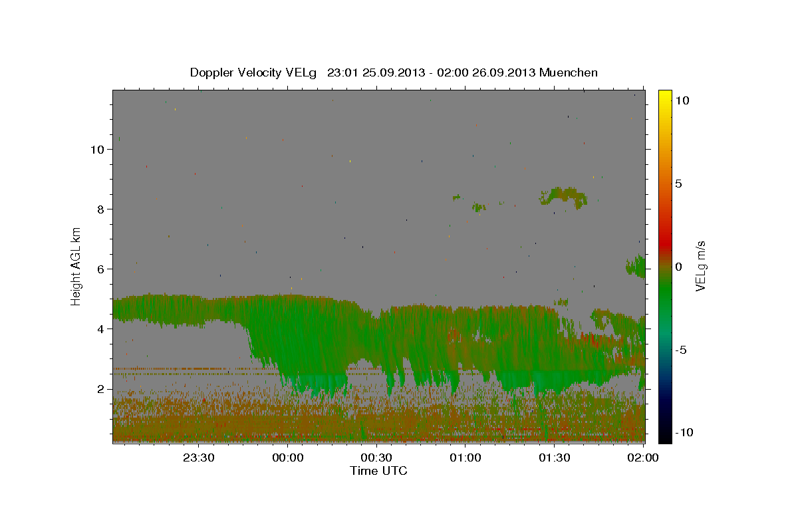Click the green echo near 6 km at 02:00
The width and height of the screenshot is (798, 532).
click(636, 266)
